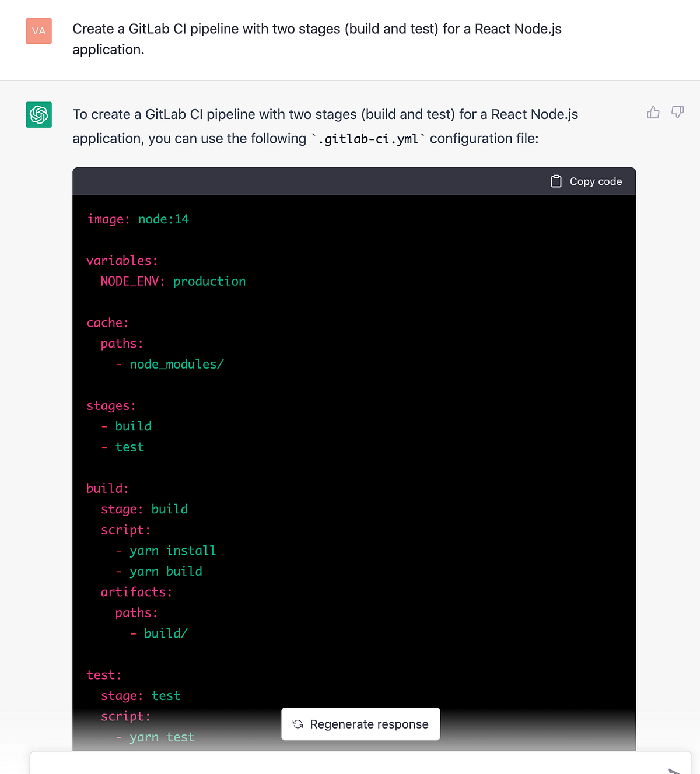Click the stages section of the YAML
Screen dimensions: 700x774
pos(111,405)
